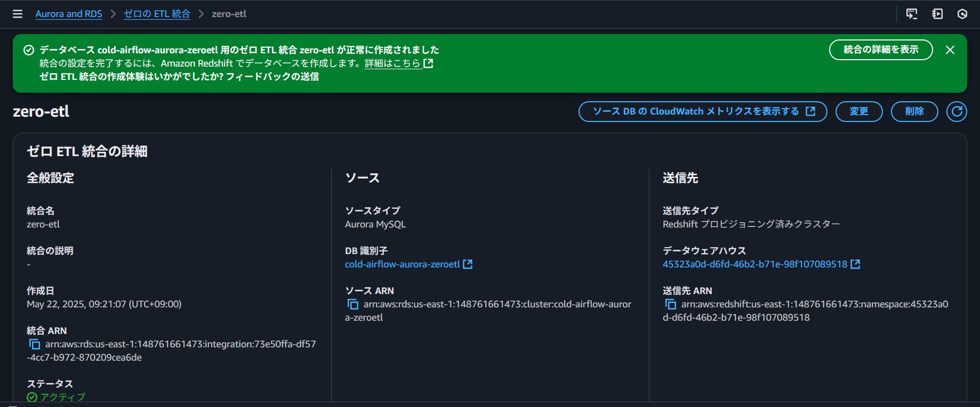Click the panel arrow icon in top bar
Image resolution: width=980 pixels, height=407 pixels.
pyautogui.click(x=937, y=14)
